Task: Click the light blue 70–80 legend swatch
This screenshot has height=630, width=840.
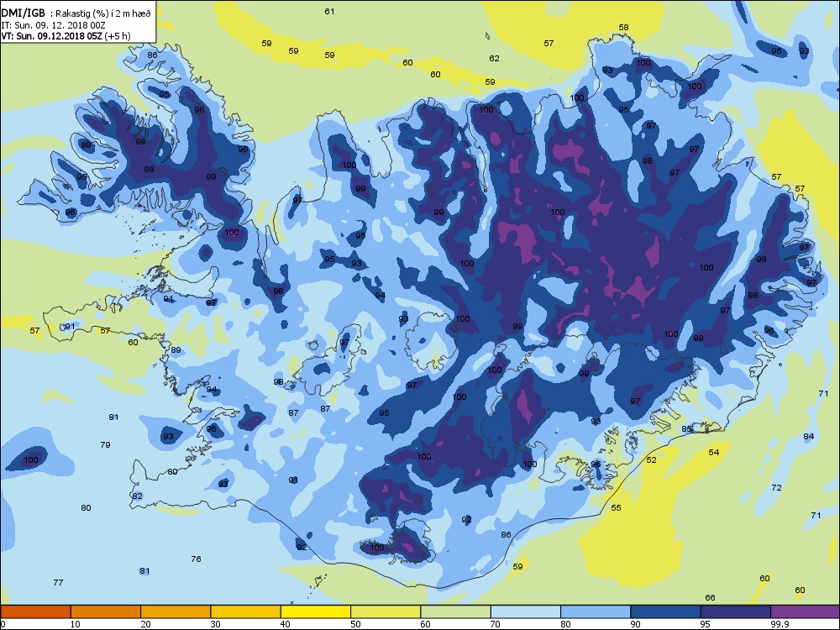Action: coord(526,612)
